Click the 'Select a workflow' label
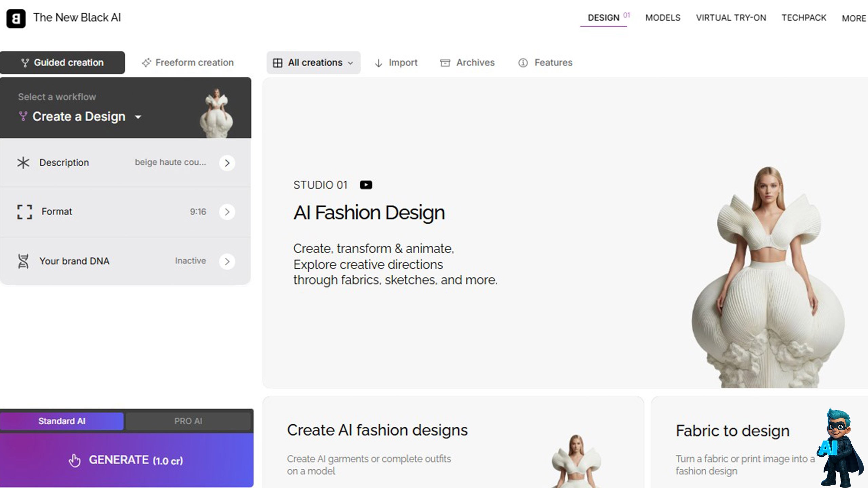Image resolution: width=868 pixels, height=488 pixels. pyautogui.click(x=57, y=97)
